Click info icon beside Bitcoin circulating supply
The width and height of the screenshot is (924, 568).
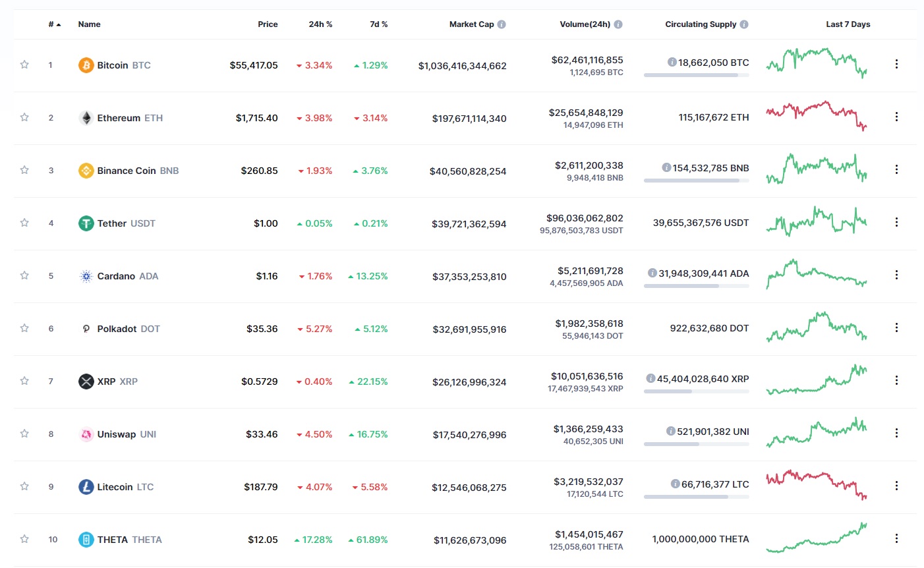tap(672, 62)
